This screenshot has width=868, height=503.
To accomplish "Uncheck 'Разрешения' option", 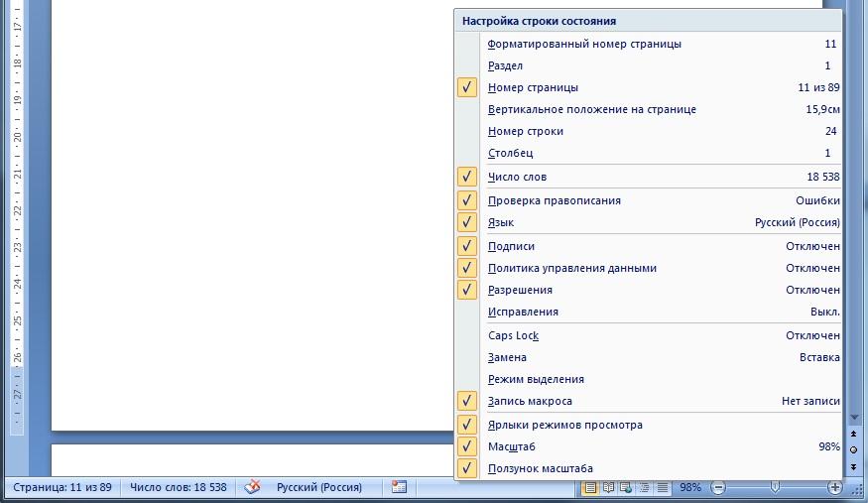I will click(648, 290).
